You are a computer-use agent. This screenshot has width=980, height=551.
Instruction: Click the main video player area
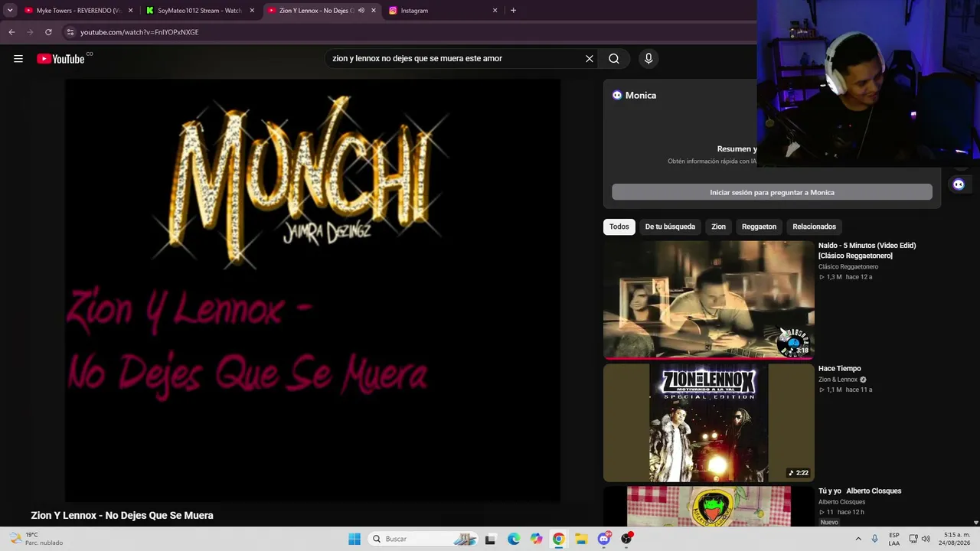pos(312,291)
